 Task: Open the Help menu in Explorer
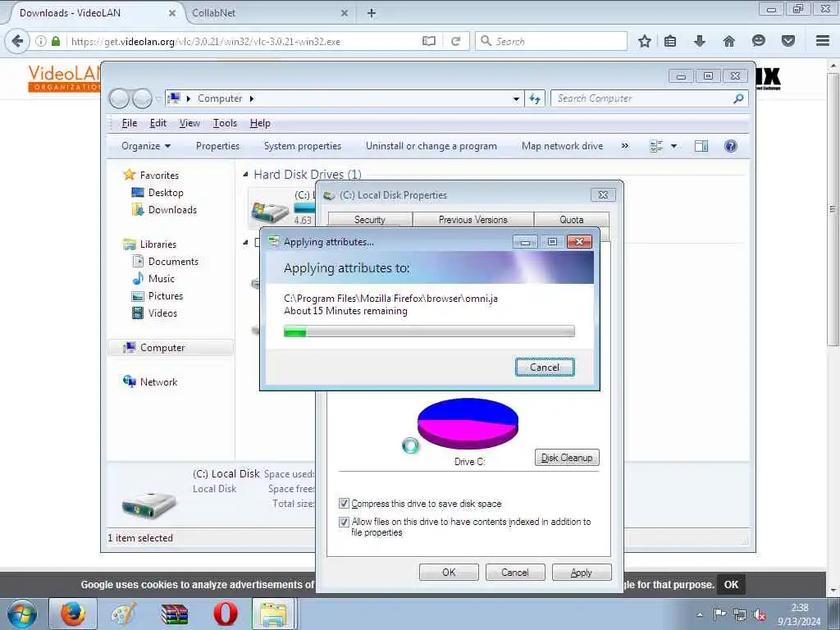(260, 123)
